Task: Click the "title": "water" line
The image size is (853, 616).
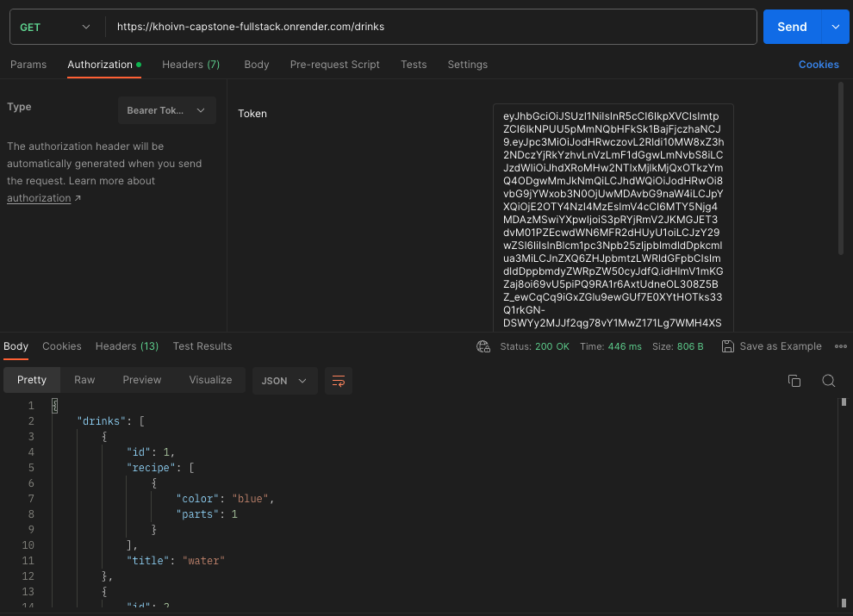Action: pos(176,561)
